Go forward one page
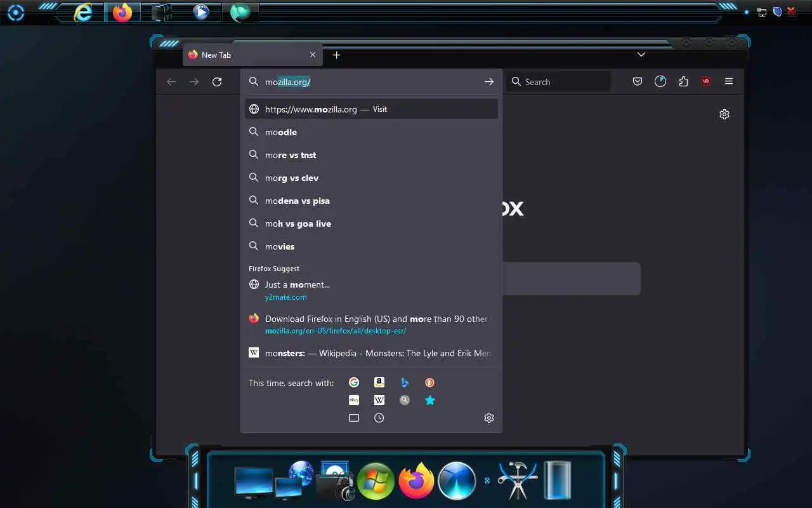Screen dimensions: 812x508 [x=194, y=82]
